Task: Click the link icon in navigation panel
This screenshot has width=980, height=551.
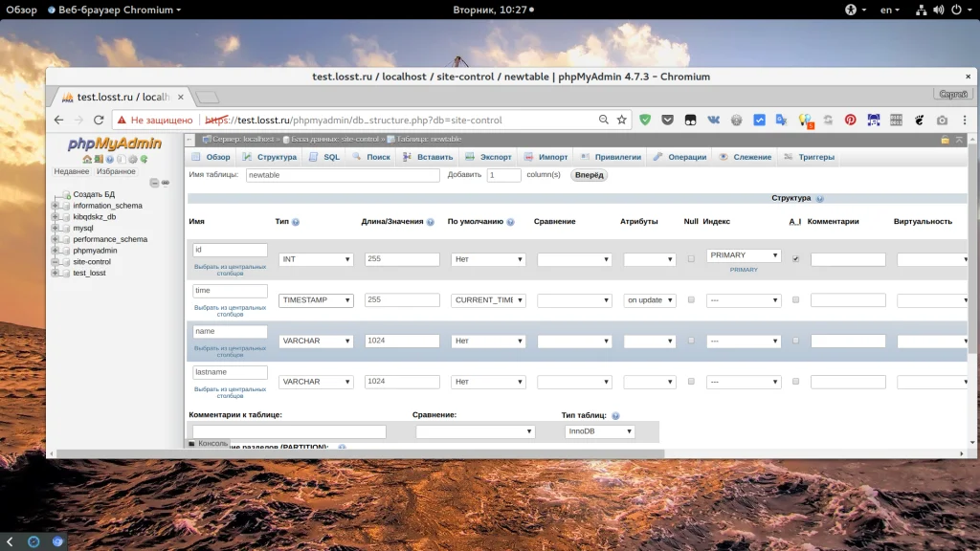Action: 164,183
